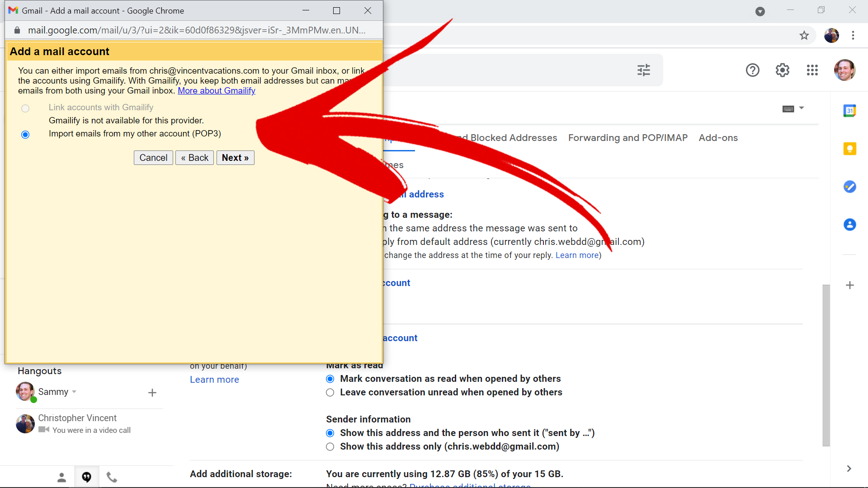Select Import emails from my other account (POP3)

pyautogui.click(x=25, y=134)
